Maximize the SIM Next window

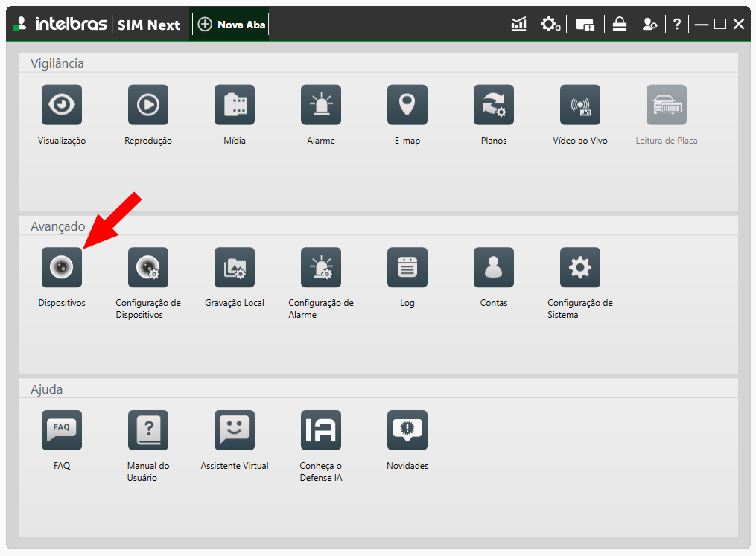coord(720,24)
